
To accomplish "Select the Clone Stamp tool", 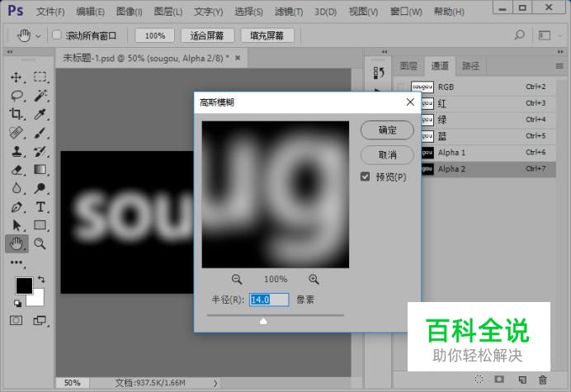I will coord(16,151).
